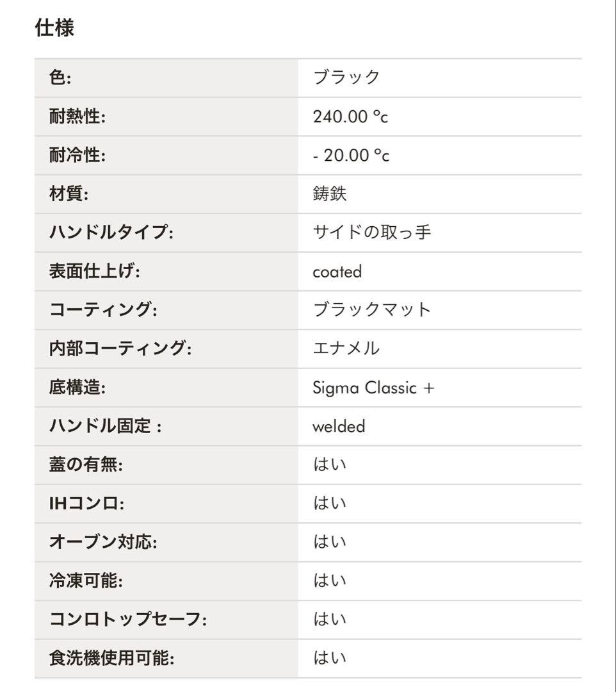Click the 耐冷性 row label
Screen dimensions: 616x692
(77, 156)
